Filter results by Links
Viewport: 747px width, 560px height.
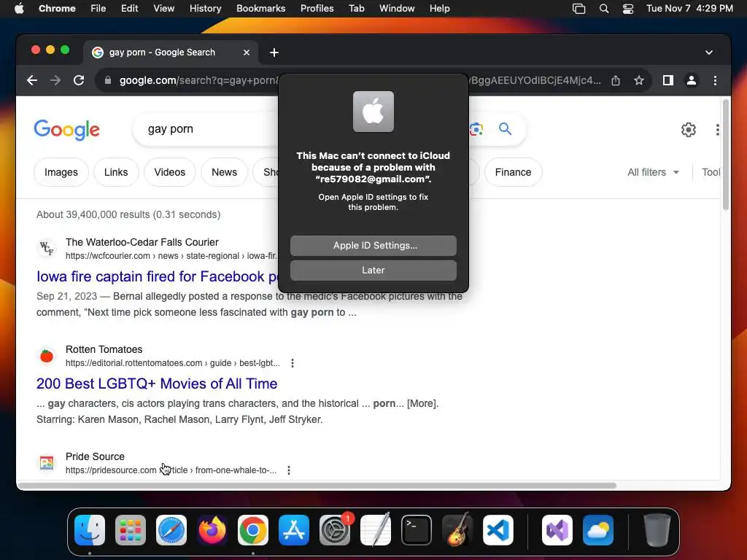pos(116,172)
